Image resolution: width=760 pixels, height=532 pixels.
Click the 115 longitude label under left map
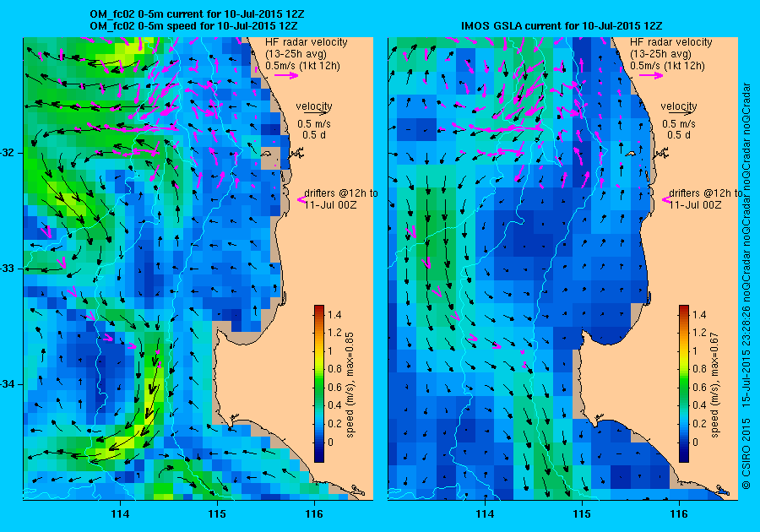click(217, 514)
